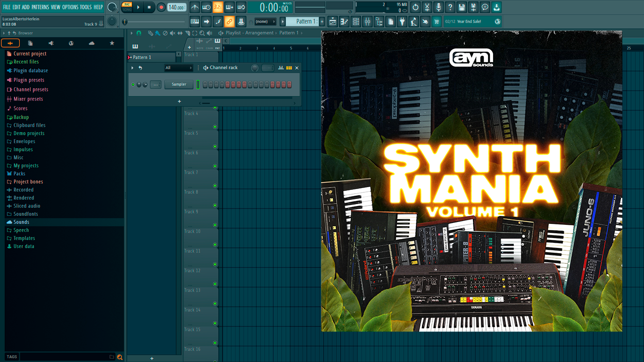This screenshot has width=644, height=362.
Task: Click the floppy disk save icon
Action: pyautogui.click(x=462, y=7)
